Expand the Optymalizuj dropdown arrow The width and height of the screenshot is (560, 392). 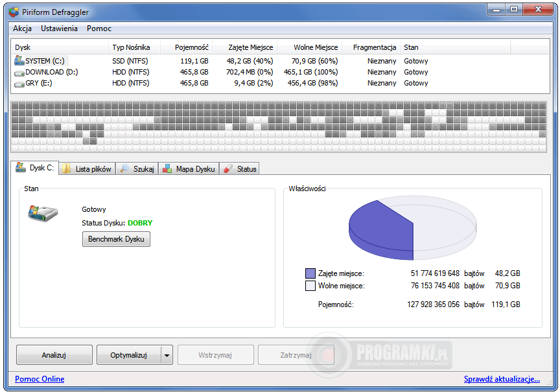[x=167, y=355]
